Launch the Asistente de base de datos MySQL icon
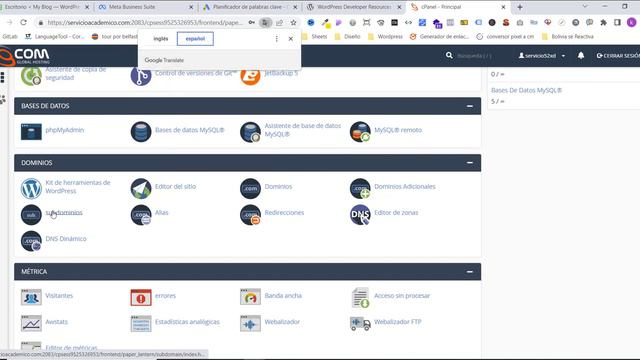The width and height of the screenshot is (640, 360). [250, 131]
